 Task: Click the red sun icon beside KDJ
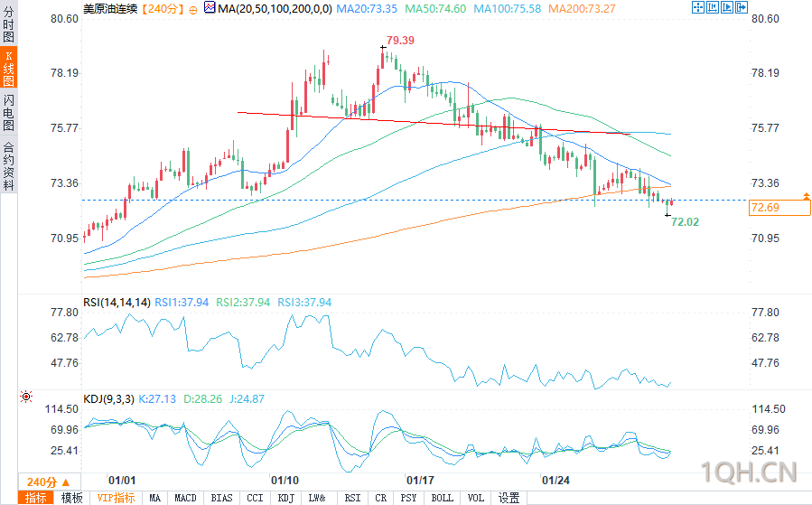pyautogui.click(x=26, y=397)
